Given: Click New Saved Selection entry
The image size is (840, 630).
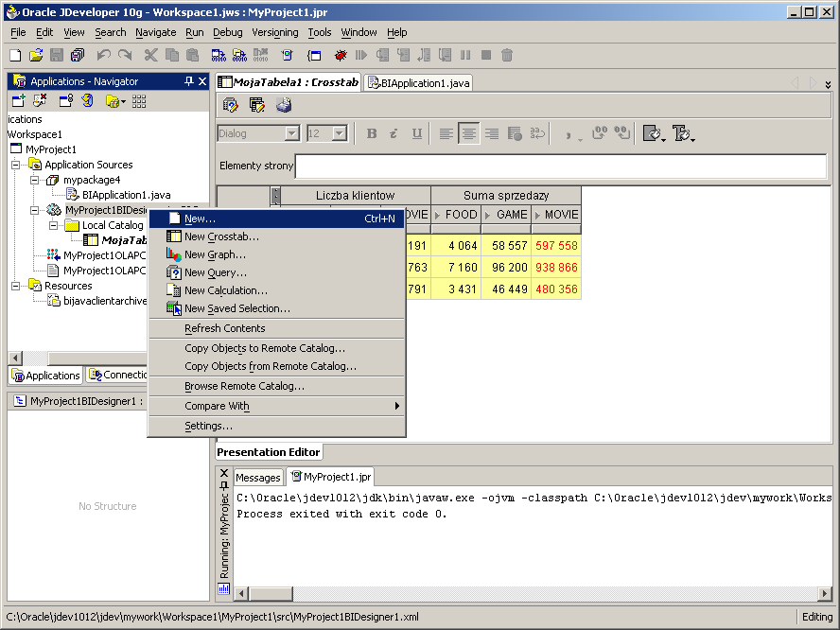Looking at the screenshot, I should point(276,308).
